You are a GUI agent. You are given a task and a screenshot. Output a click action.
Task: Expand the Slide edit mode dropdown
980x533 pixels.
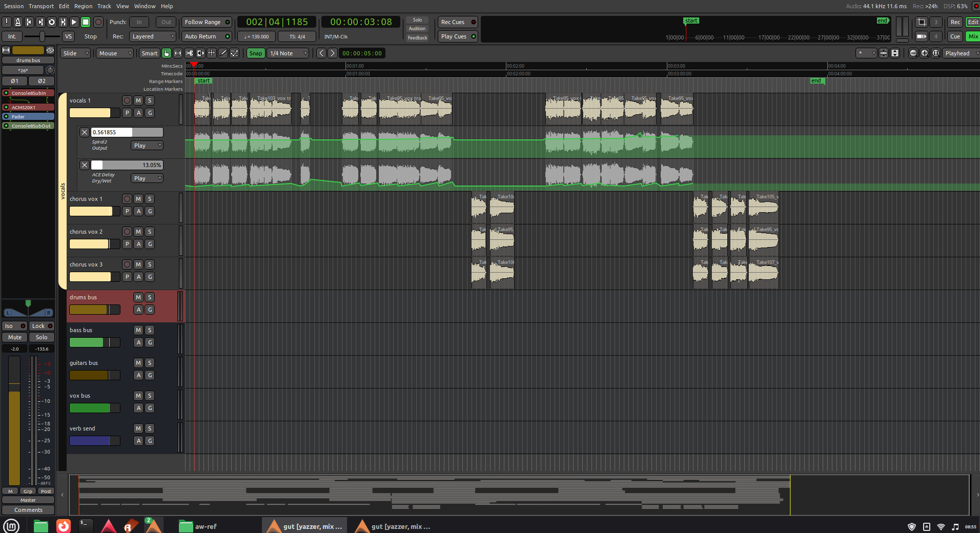tap(75, 53)
